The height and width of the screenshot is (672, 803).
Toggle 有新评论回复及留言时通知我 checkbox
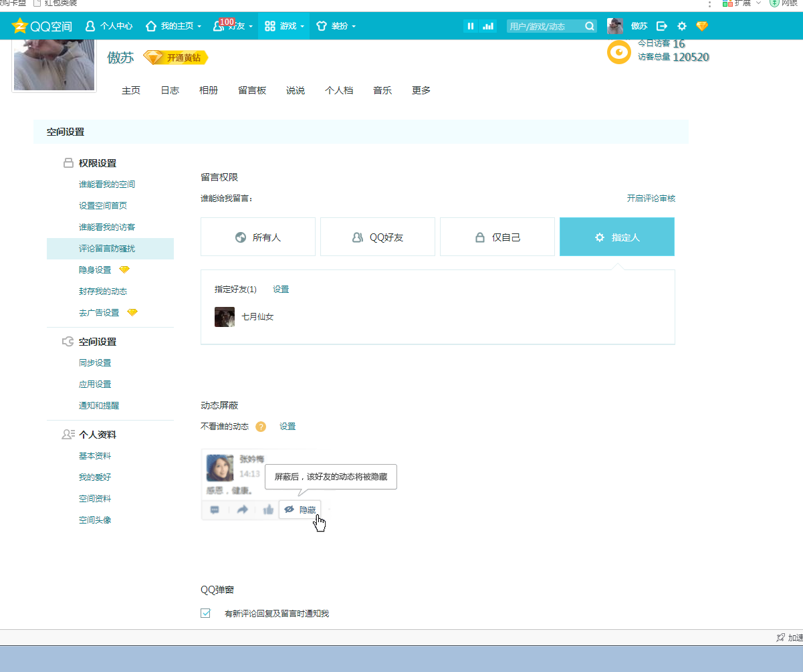tap(206, 612)
